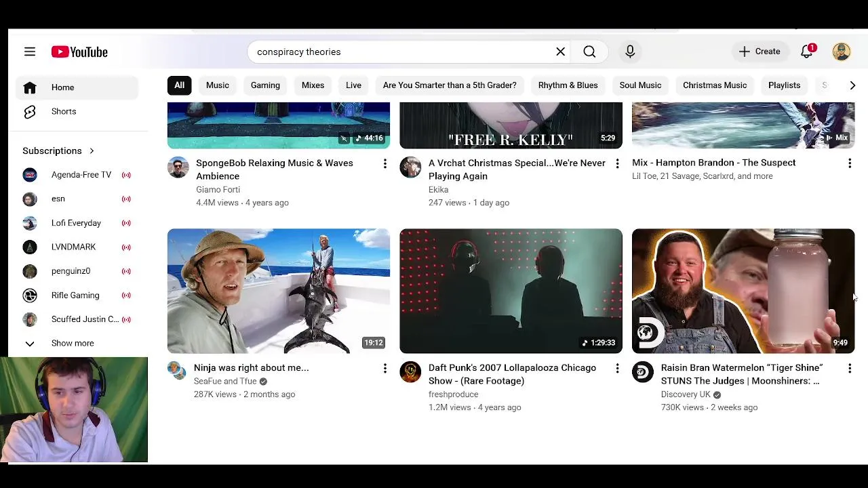This screenshot has height=488, width=868.
Task: Open options for Raisin Bran Watermelon video
Action: [x=850, y=368]
